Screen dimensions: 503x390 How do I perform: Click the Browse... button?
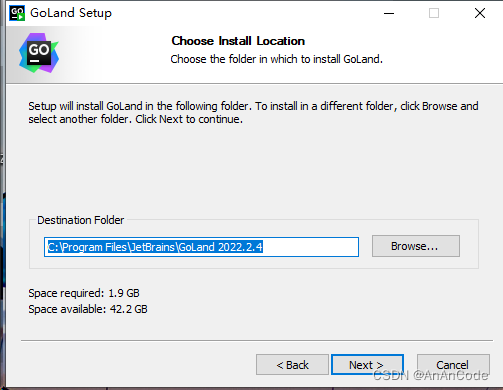pyautogui.click(x=416, y=246)
